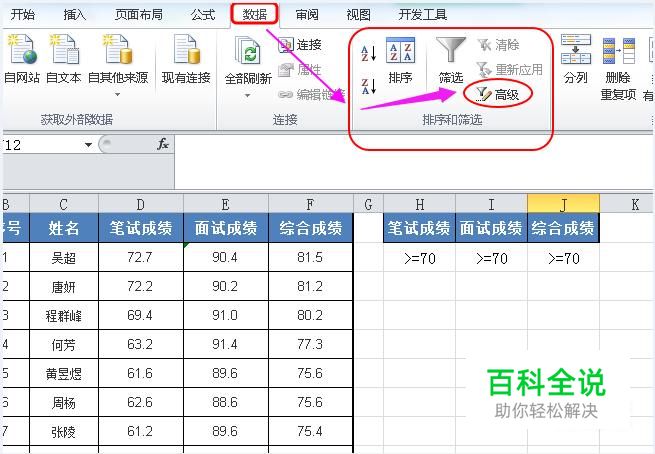Click into the formula bar
Screen dimensions: 655x454
[414, 162]
